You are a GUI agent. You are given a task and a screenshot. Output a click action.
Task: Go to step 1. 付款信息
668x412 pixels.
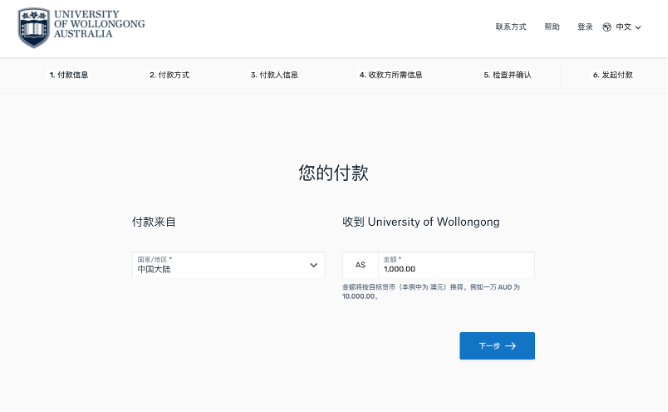pyautogui.click(x=69, y=75)
